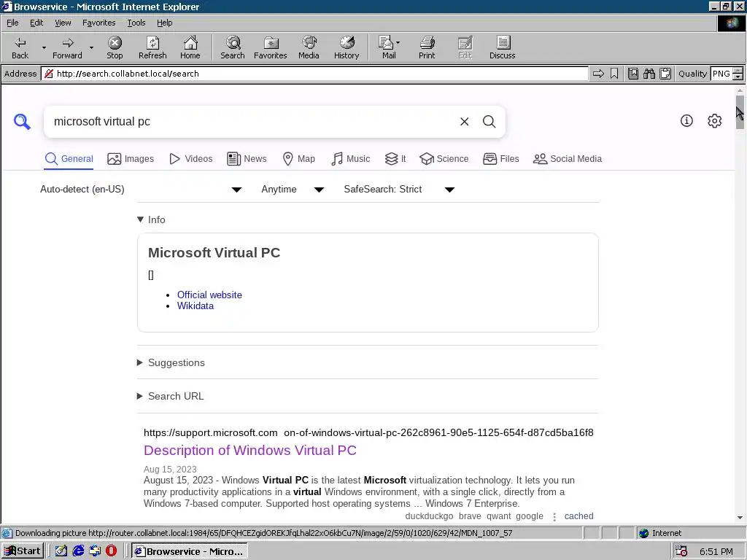
Task: Submit search with magnifier button
Action: click(x=489, y=122)
